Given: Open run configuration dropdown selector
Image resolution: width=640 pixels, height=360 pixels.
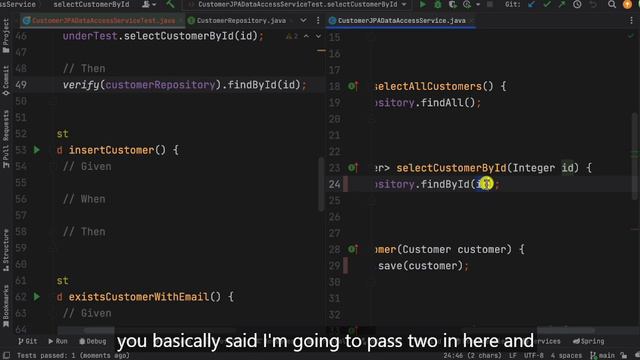Looking at the screenshot, I should [299, 4].
